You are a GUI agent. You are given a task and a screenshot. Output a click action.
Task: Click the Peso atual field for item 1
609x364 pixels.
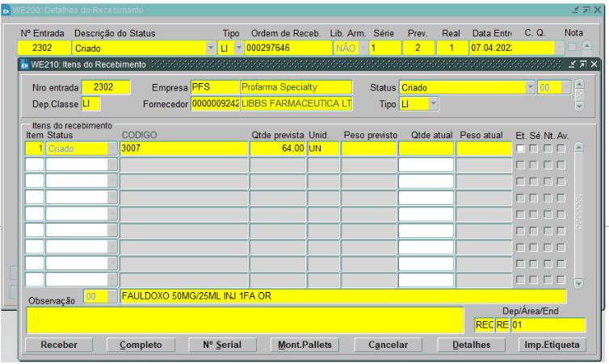pos(484,149)
